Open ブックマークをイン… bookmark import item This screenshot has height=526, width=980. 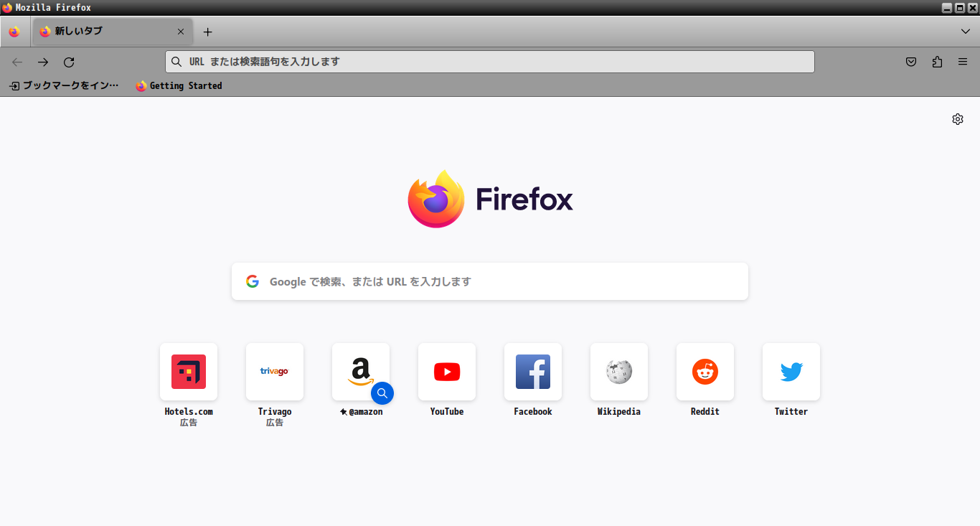coord(64,85)
